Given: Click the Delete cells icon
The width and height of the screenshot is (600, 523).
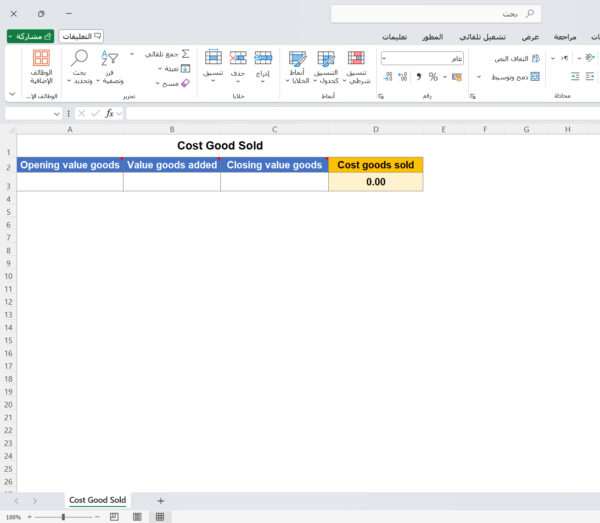Looking at the screenshot, I should click(238, 58).
